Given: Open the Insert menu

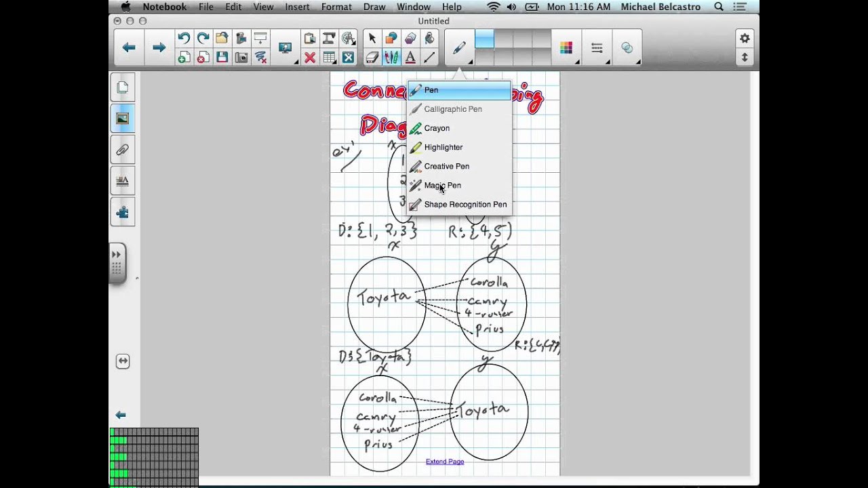Looking at the screenshot, I should pos(297,7).
